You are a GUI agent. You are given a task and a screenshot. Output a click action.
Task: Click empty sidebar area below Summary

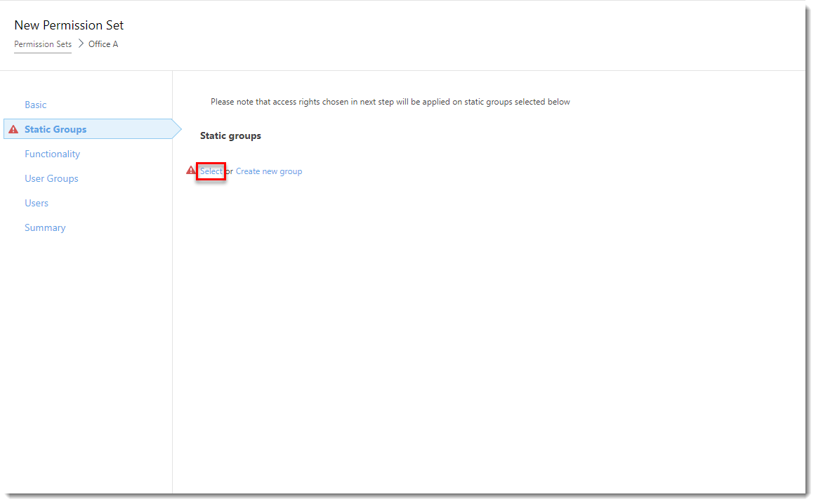(x=84, y=351)
